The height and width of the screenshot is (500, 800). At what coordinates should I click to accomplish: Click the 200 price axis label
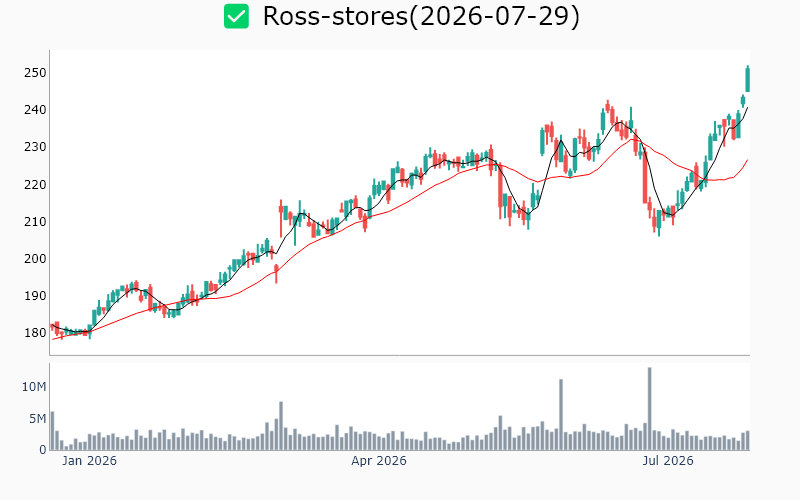[x=35, y=259]
